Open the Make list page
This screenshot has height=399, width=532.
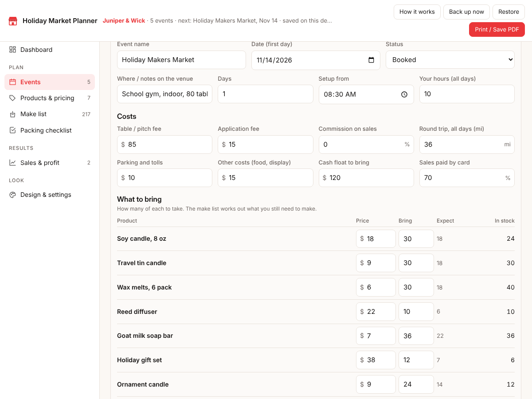[x=50, y=114]
